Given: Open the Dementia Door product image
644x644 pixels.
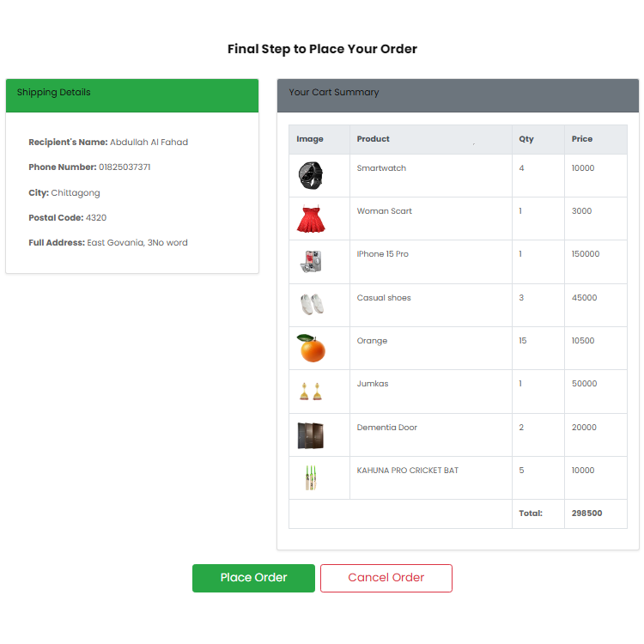Looking at the screenshot, I should tap(311, 435).
